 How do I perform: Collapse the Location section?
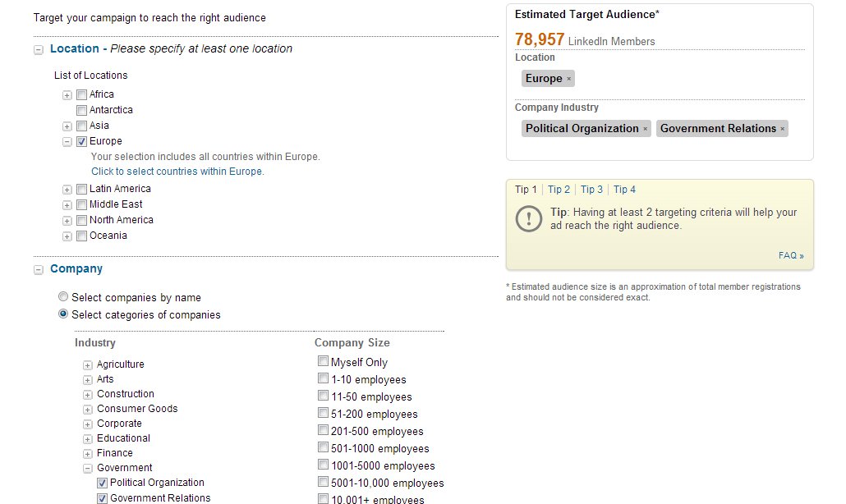(39, 49)
